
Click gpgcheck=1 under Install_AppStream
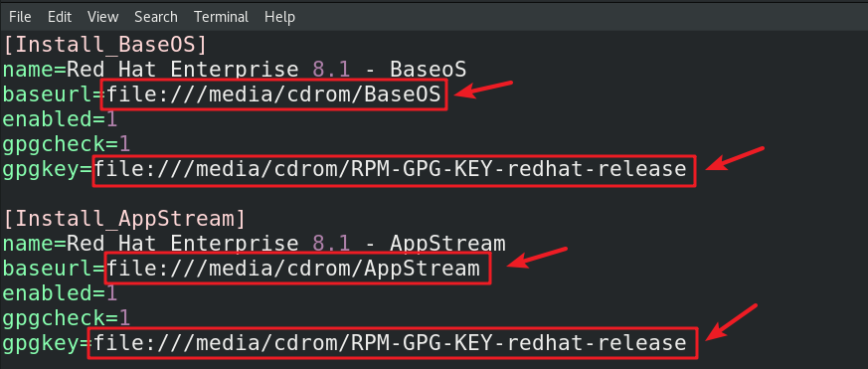click(67, 317)
